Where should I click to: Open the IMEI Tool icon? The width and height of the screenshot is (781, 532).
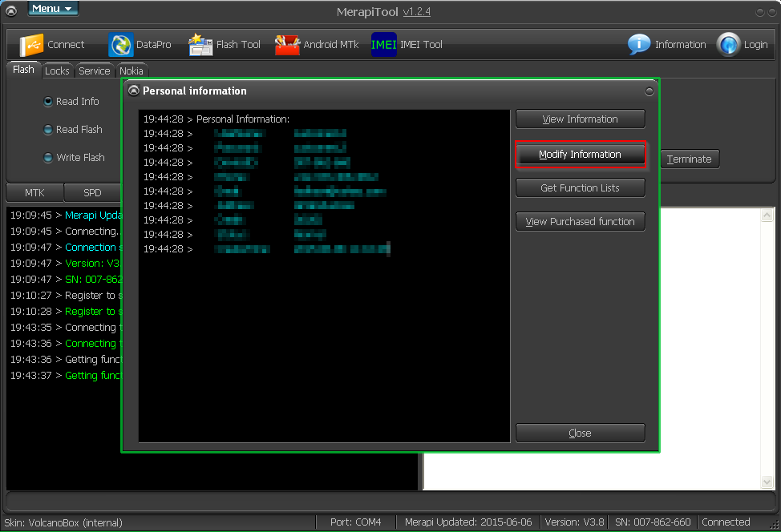coord(383,45)
